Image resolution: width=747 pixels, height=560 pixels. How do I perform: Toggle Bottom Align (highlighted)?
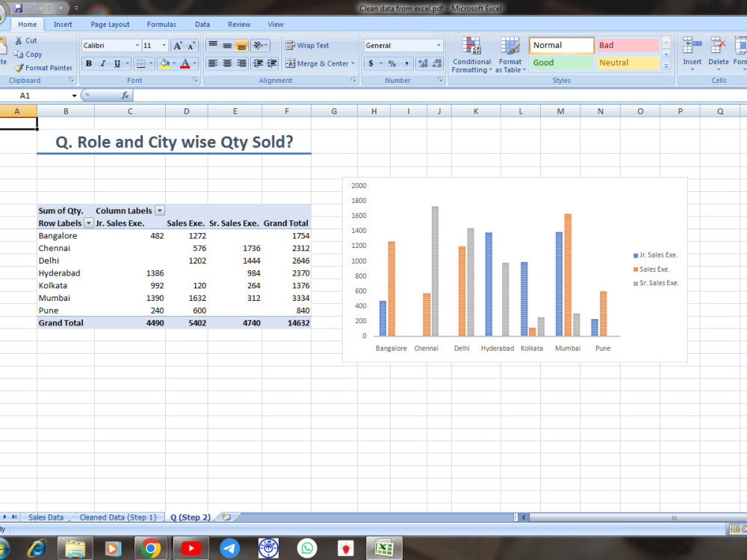[241, 46]
